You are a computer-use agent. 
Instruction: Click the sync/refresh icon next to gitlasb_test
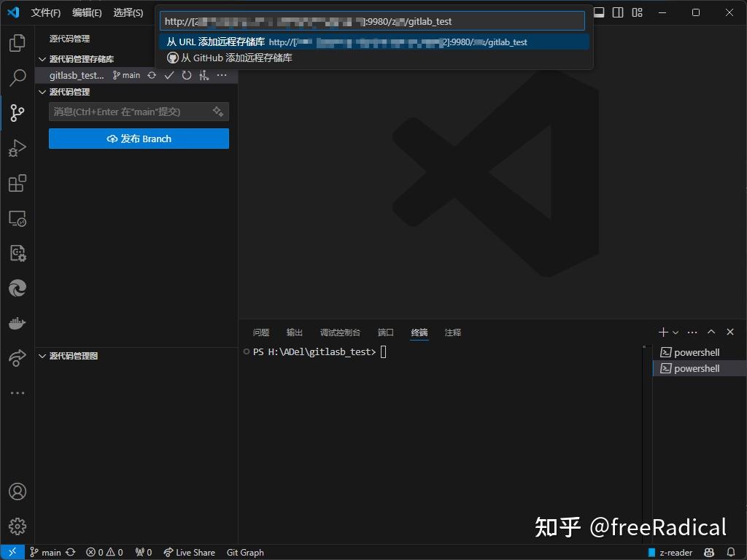[x=152, y=74]
